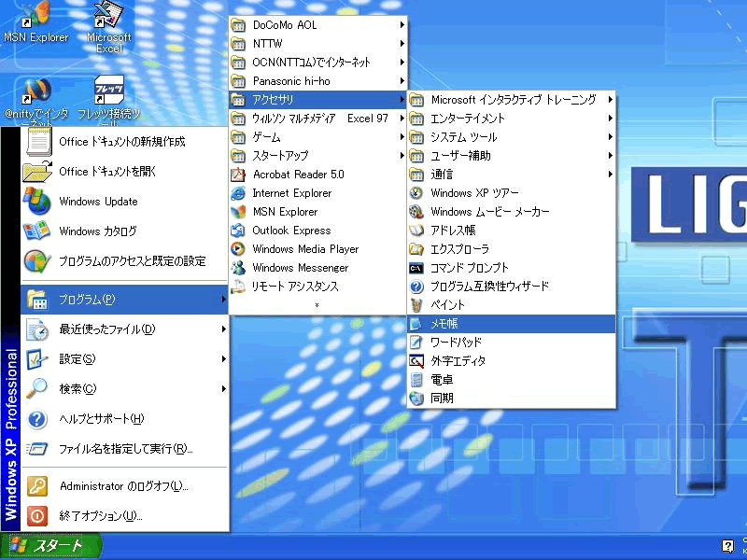Click the アドレス帳 book icon

pyautogui.click(x=416, y=231)
